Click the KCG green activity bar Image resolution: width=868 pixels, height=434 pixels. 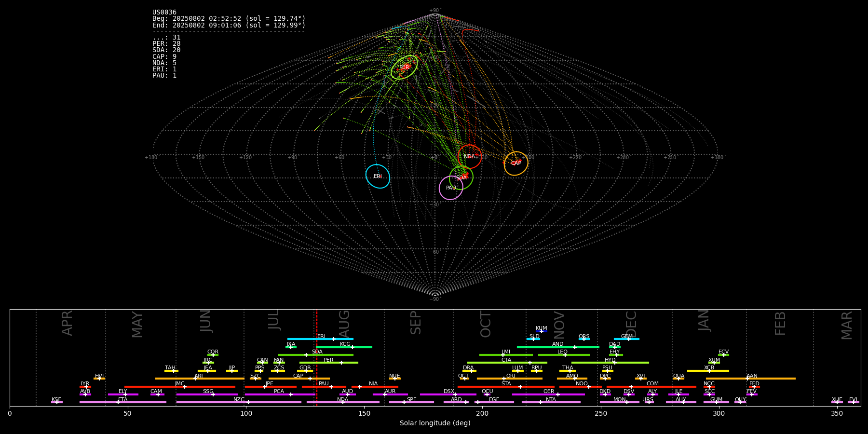pos(344,347)
